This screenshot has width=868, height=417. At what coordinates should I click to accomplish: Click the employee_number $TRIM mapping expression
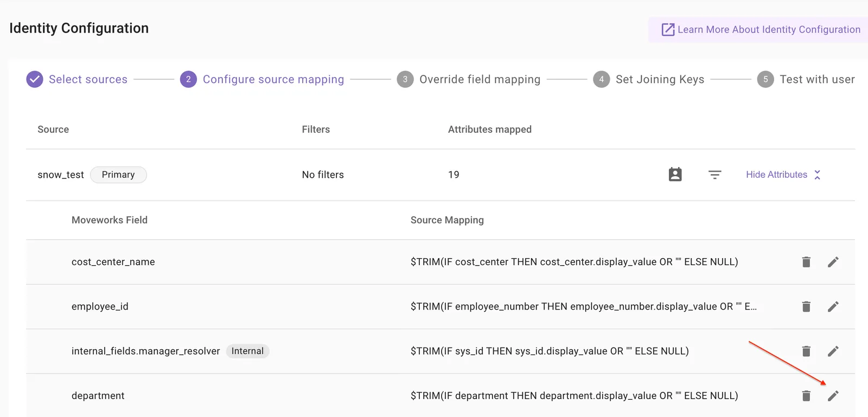coord(584,306)
